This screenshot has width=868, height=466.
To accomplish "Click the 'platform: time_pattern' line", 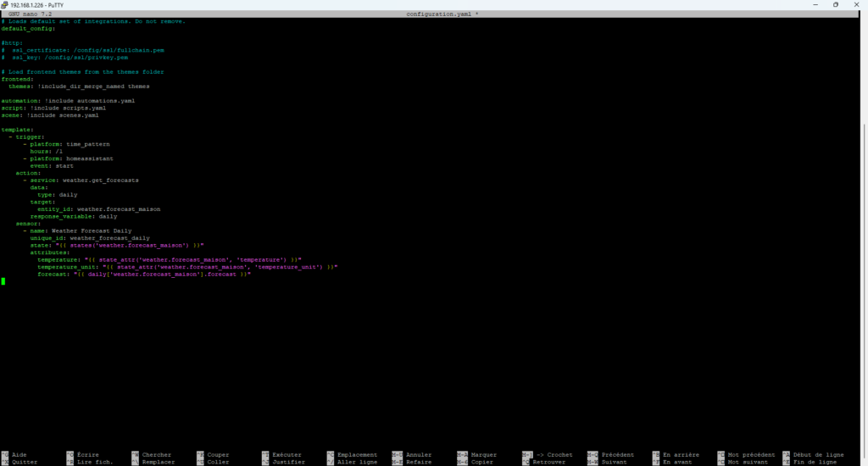I will click(x=66, y=144).
